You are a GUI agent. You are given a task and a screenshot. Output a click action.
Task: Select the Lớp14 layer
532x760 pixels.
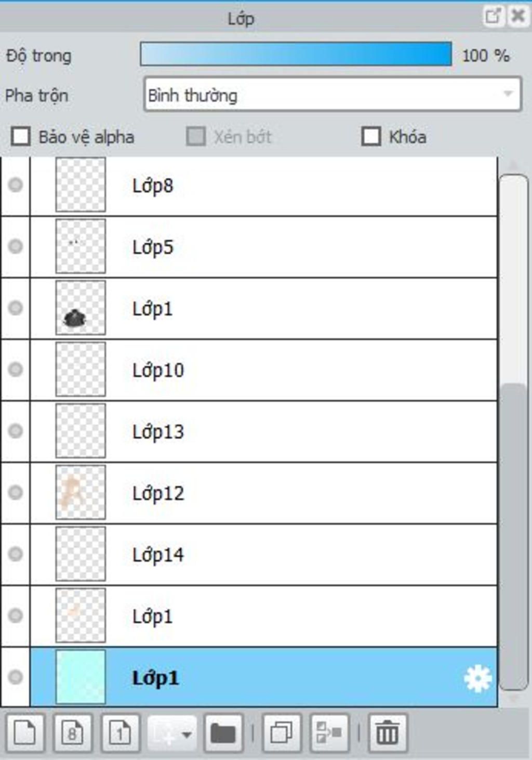point(260,555)
